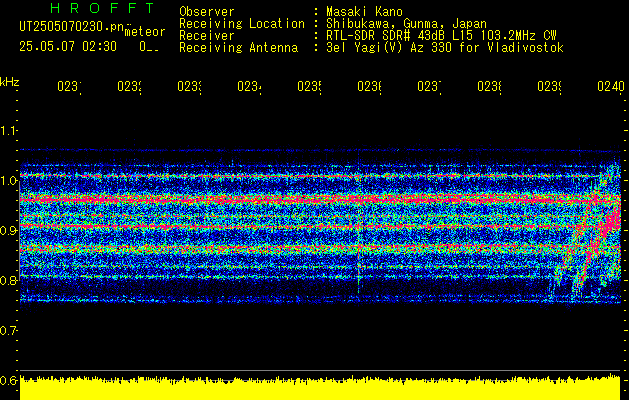Click the 1.0 kHz axis value

[9, 181]
